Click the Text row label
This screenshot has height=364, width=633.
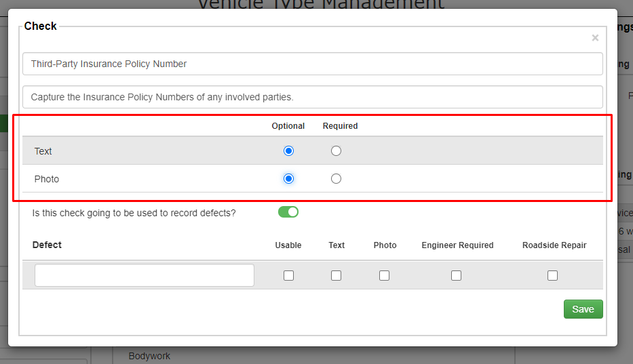pos(43,151)
